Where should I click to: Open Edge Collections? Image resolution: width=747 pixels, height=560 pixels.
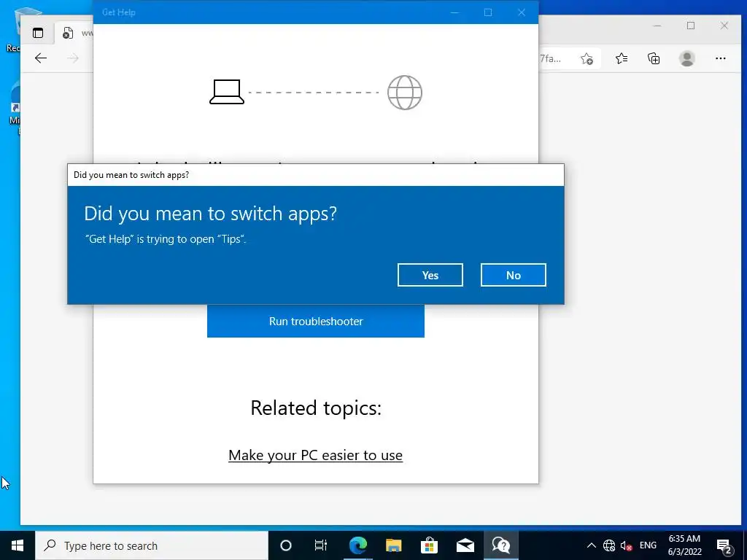[654, 58]
